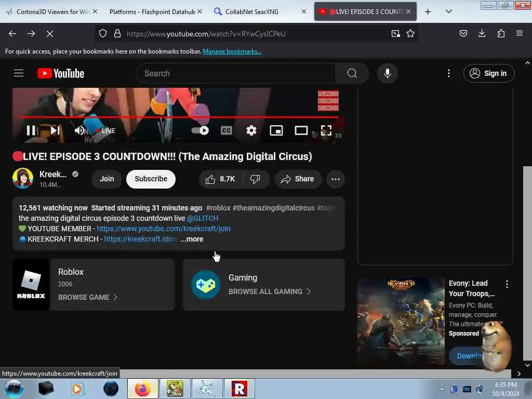Open Firefox extensions puzzle icon
Viewport: 532px width, 399px height.
click(501, 33)
